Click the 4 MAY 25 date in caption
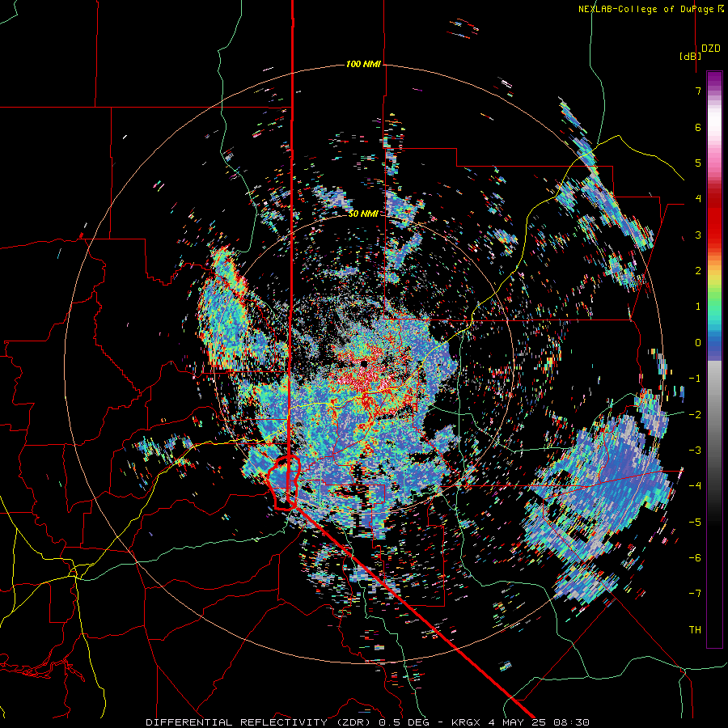 pyautogui.click(x=517, y=722)
